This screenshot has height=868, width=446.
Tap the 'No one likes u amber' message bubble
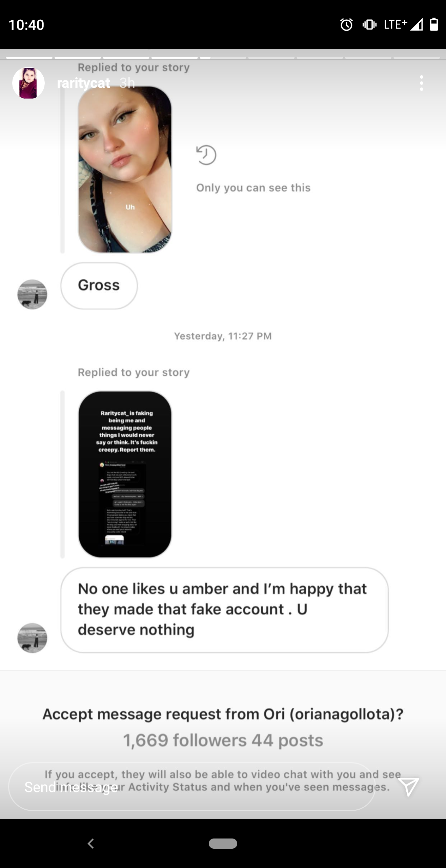click(x=224, y=610)
